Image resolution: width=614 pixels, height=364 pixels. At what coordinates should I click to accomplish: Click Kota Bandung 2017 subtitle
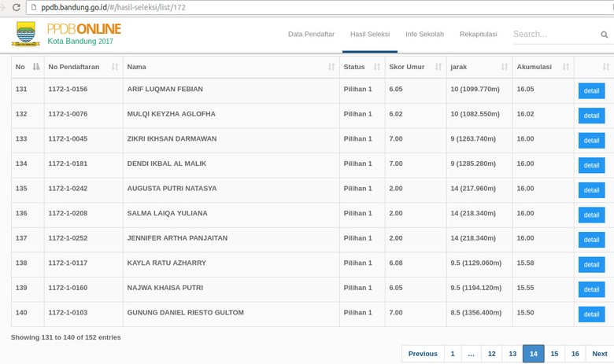click(80, 41)
